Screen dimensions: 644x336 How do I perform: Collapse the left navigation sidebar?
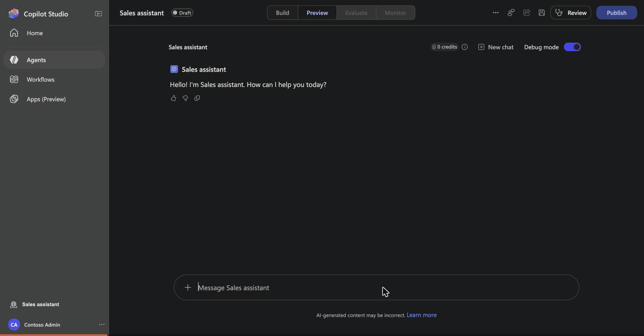coord(98,14)
